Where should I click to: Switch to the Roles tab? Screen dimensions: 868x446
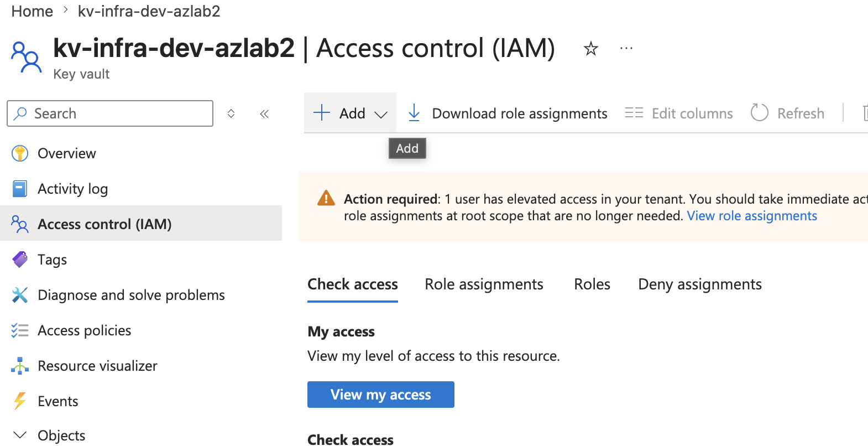(592, 284)
